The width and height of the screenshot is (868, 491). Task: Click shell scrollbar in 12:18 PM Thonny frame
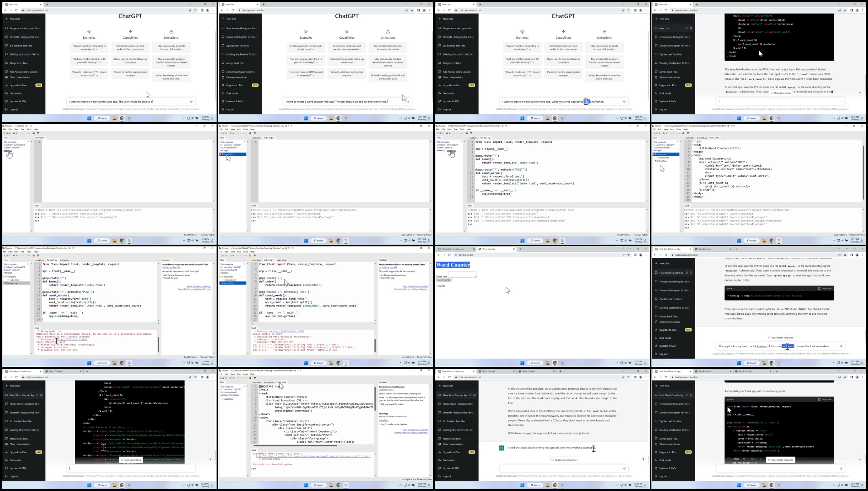point(158,344)
